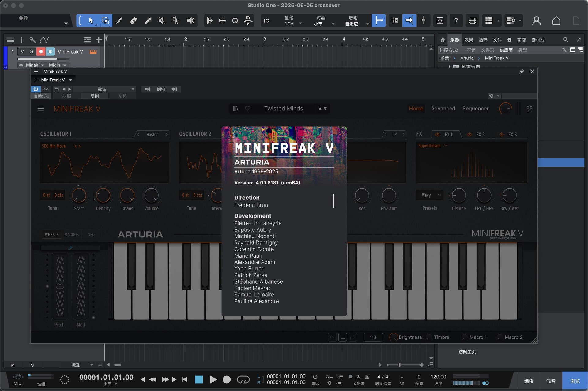Click the tempo 120.00 field

[438, 377]
